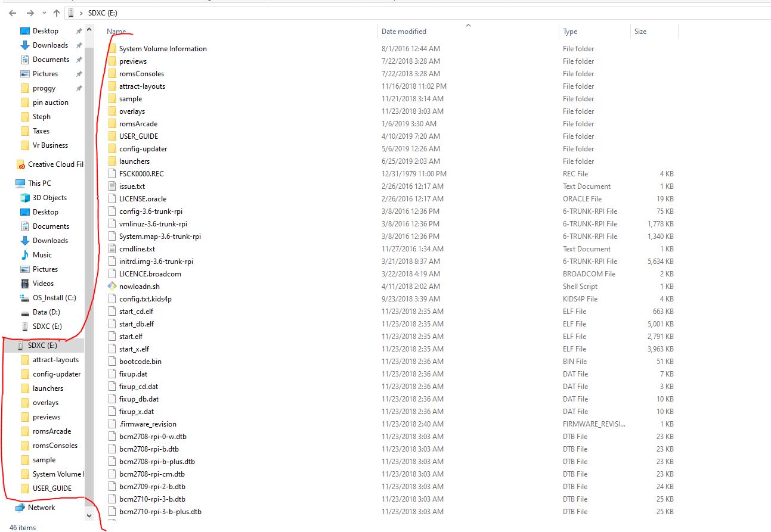Select bcm2708-rpi-0-w.dtb file name
The width and height of the screenshot is (771, 532).
click(x=153, y=437)
